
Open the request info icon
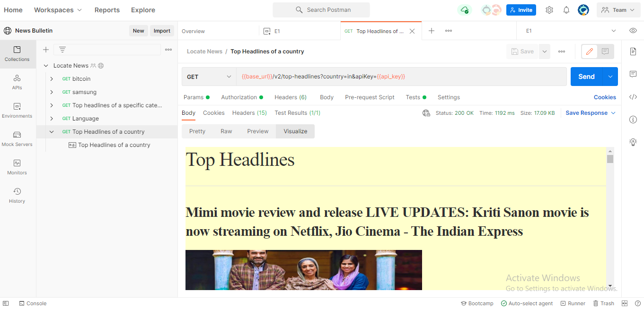[x=633, y=120]
